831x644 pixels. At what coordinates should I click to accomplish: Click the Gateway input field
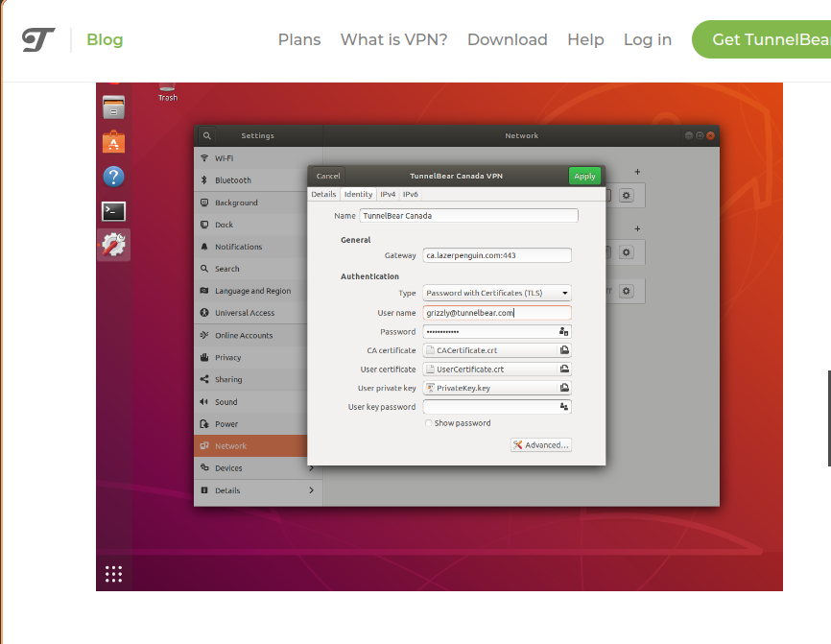pos(497,255)
